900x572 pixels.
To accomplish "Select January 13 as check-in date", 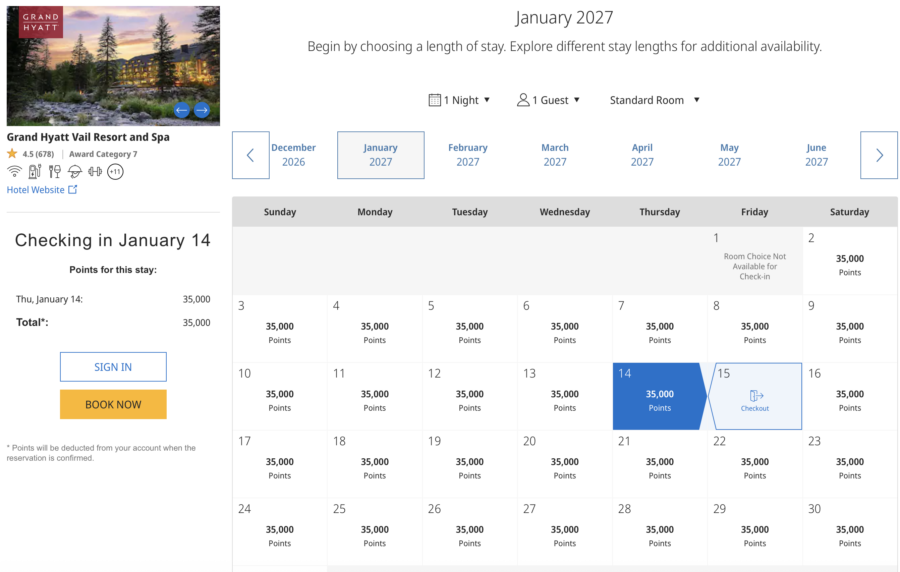I will click(x=565, y=396).
